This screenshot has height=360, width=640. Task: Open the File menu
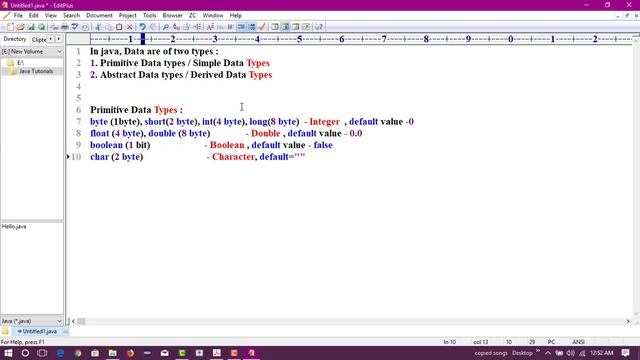pyautogui.click(x=18, y=16)
